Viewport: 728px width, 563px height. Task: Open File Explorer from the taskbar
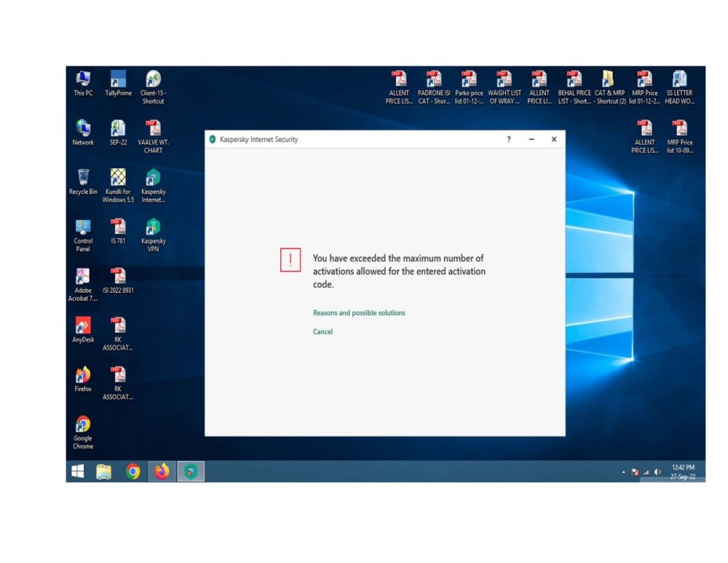click(102, 472)
